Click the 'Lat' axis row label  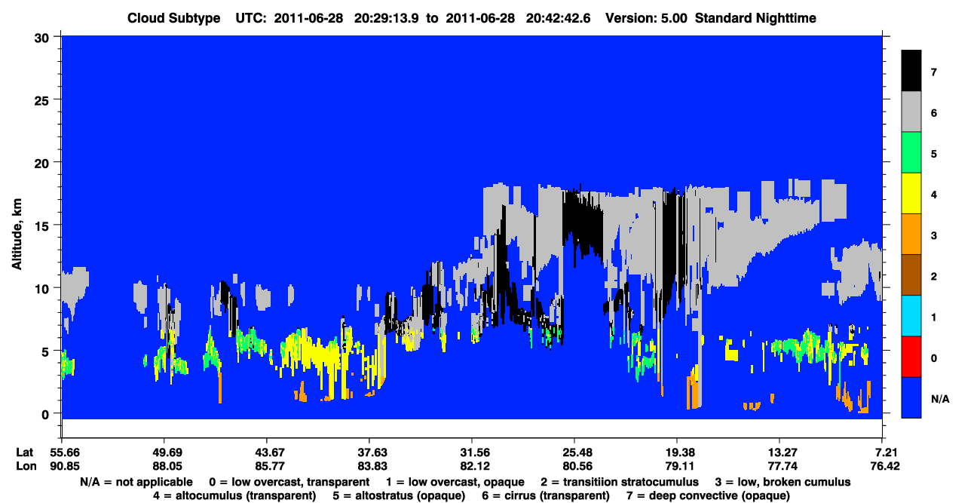(24, 452)
